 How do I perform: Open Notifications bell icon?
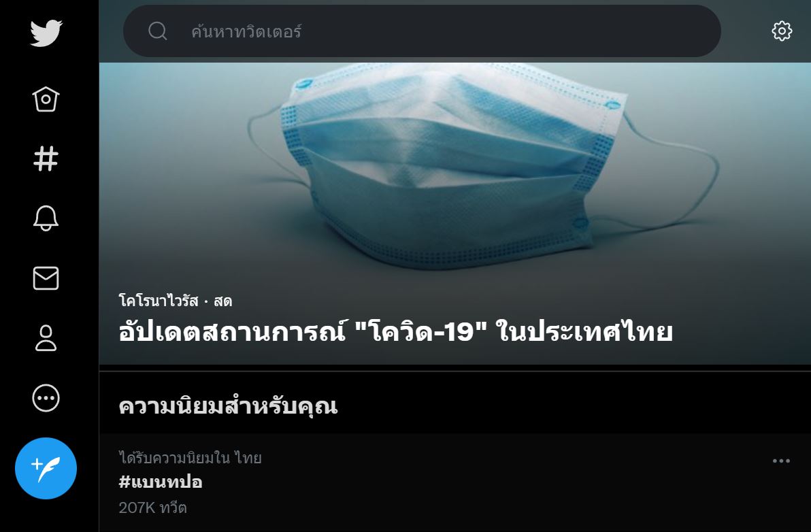click(46, 218)
